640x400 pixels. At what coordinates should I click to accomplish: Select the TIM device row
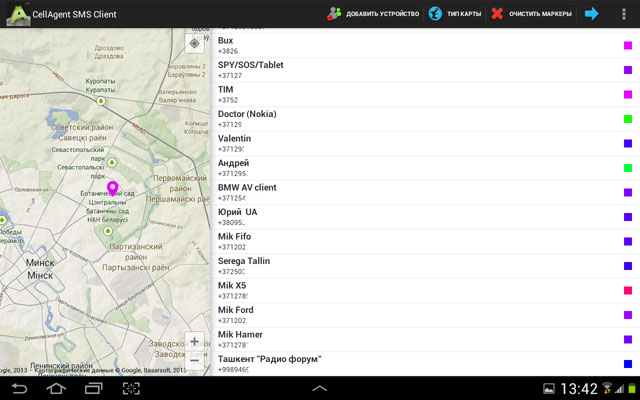425,94
